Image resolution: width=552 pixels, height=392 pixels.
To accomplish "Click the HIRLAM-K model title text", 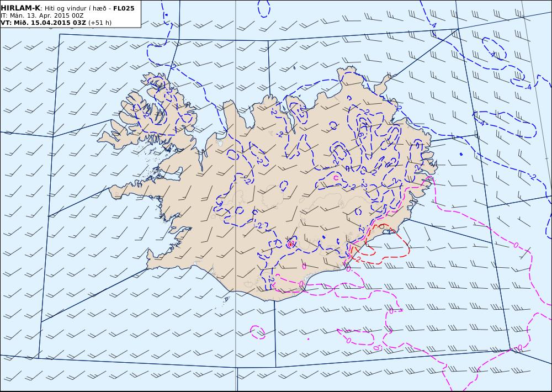I will (x=21, y=8).
